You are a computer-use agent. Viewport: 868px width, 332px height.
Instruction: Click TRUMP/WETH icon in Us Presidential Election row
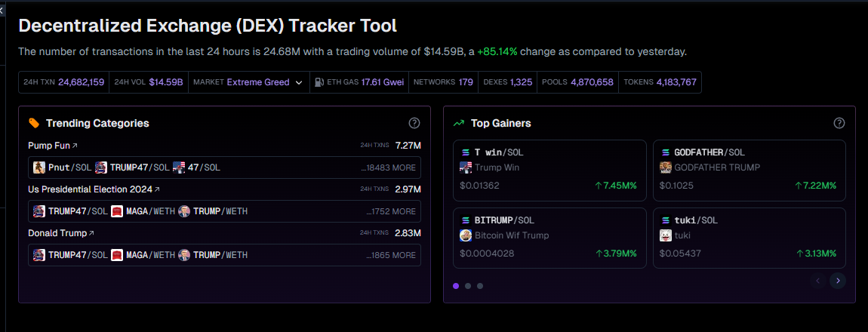(184, 211)
